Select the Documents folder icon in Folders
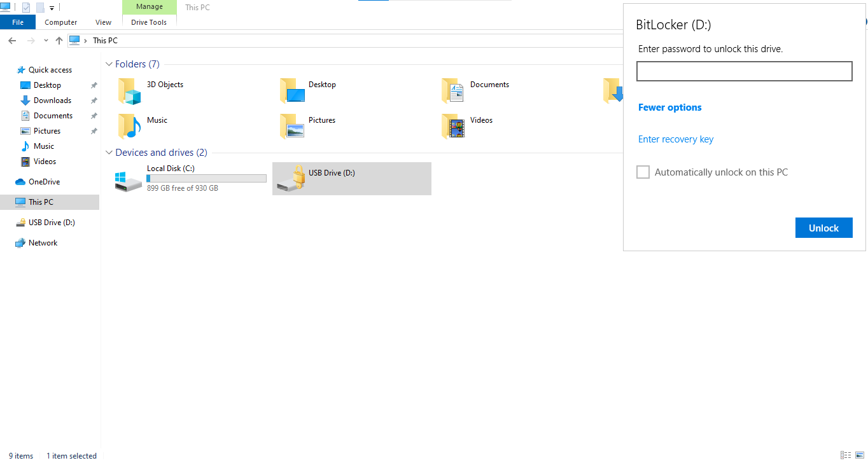The width and height of the screenshot is (868, 463). (x=454, y=91)
